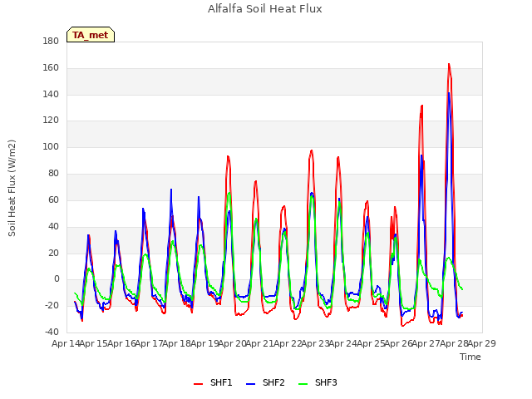Click the x-axis label Apr 23
532x399 pixels.
(x=316, y=343)
